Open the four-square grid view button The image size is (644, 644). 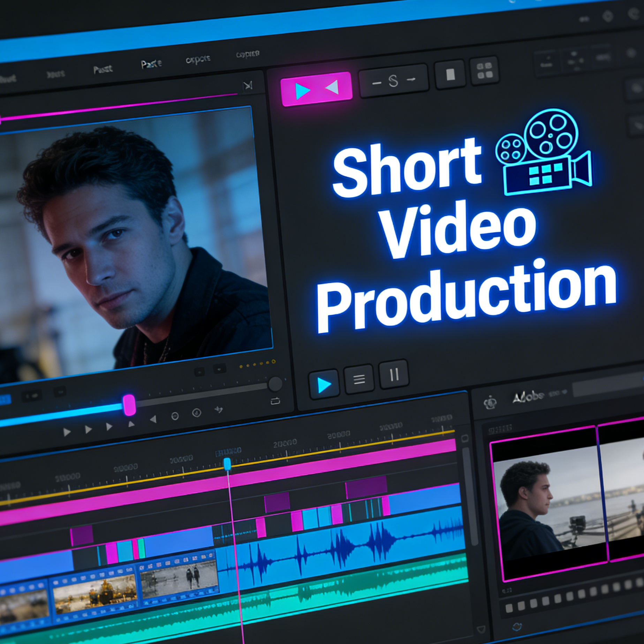pyautogui.click(x=484, y=71)
